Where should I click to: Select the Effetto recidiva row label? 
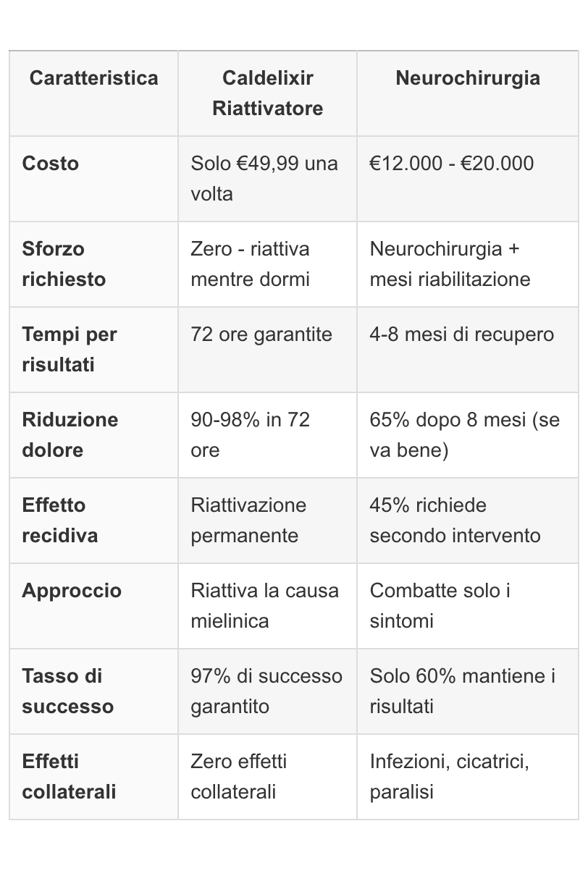(x=59, y=520)
